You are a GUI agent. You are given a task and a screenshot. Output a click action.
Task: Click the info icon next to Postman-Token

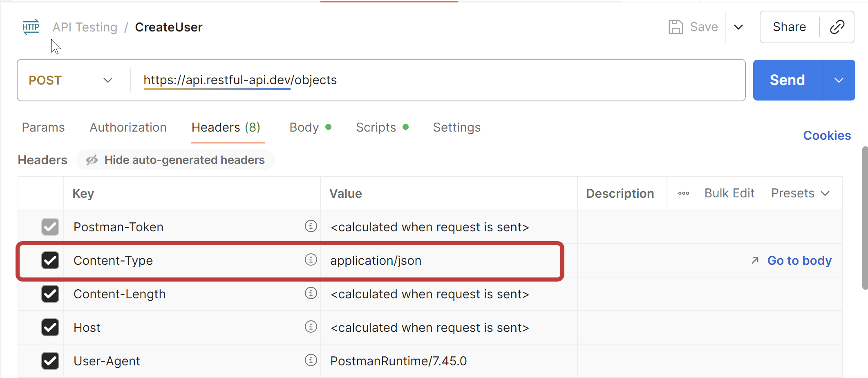(311, 227)
